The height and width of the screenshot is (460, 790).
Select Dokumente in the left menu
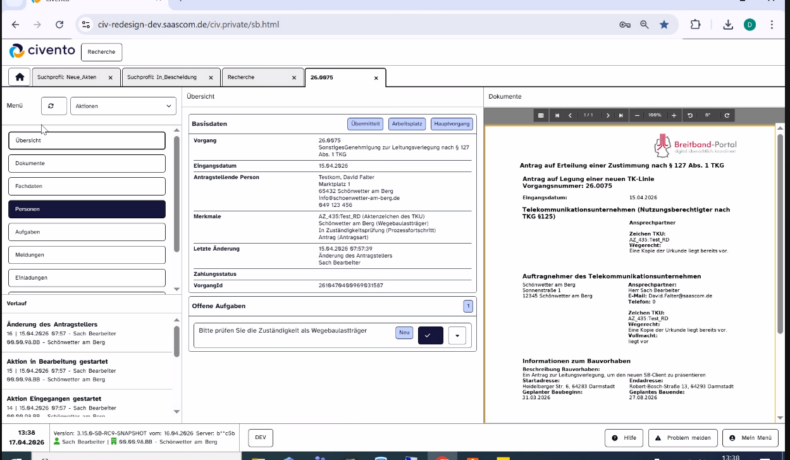click(86, 163)
